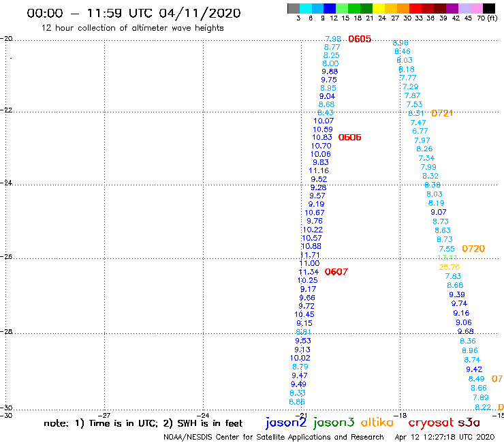Select the cyan swatch in the legend
The image size is (504, 443).
point(305,8)
